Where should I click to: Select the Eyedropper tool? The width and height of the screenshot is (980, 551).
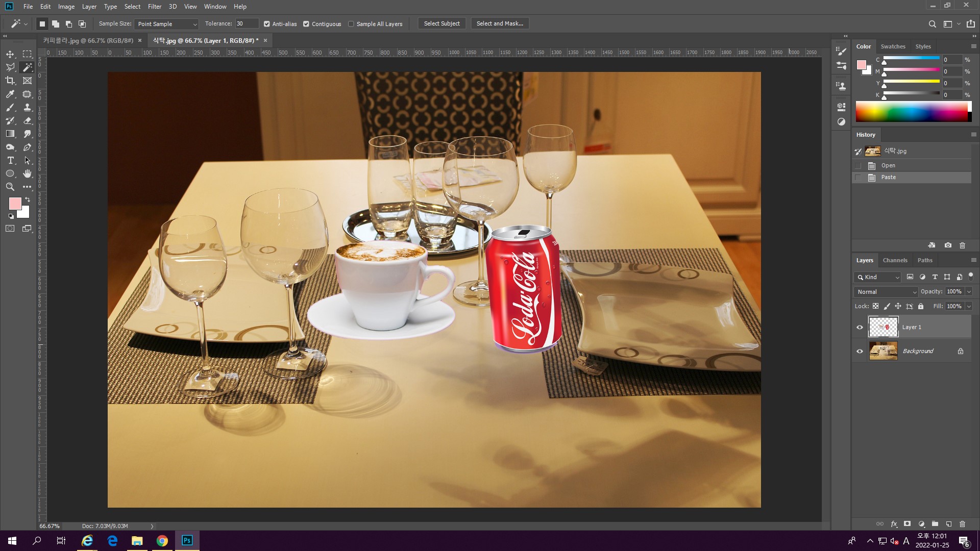[10, 94]
